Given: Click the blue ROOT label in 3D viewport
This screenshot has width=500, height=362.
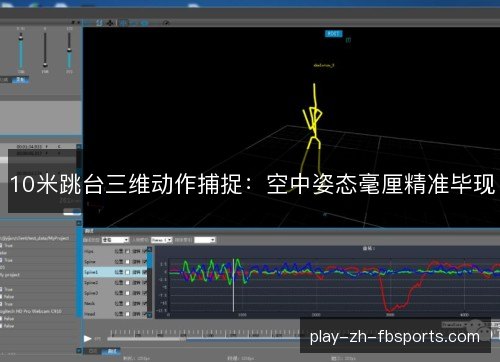Looking at the screenshot, I should tap(333, 33).
